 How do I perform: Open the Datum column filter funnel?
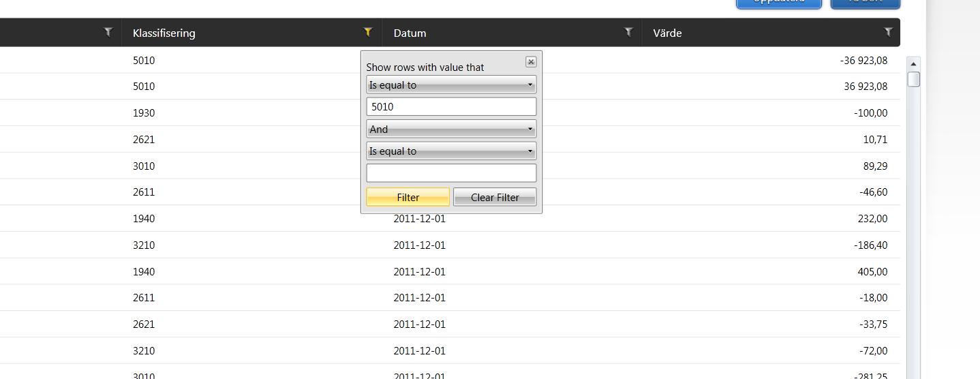[x=628, y=32]
